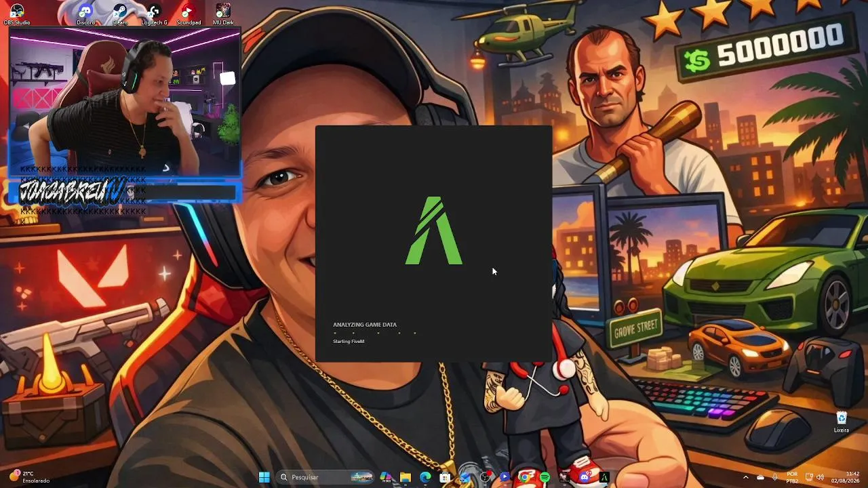
Task: Click the microphone tray icon
Action: tap(775, 477)
